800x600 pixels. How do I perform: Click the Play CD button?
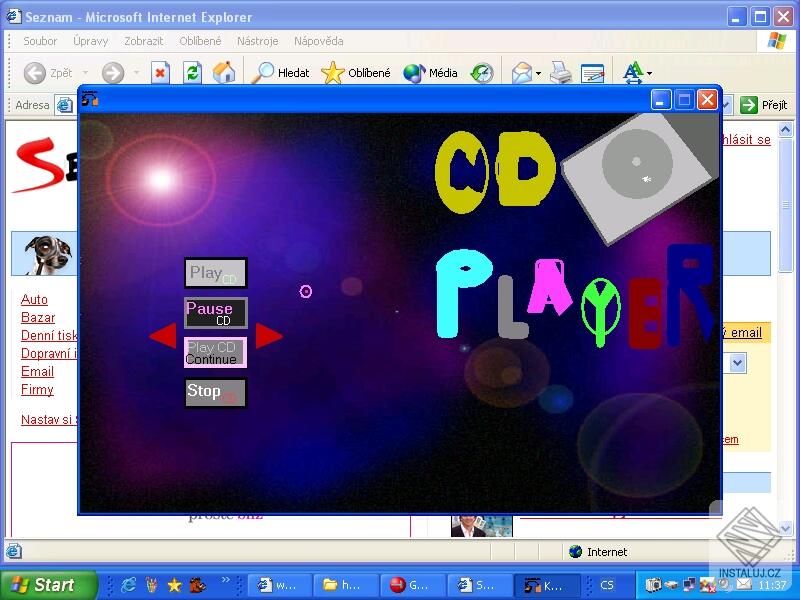[x=215, y=273]
